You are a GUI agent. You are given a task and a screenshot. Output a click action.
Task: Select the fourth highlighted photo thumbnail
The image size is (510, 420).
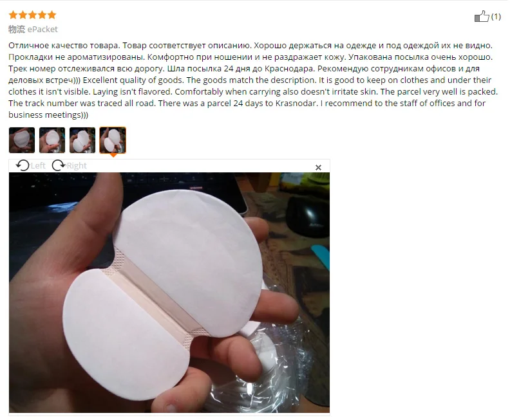[113, 140]
